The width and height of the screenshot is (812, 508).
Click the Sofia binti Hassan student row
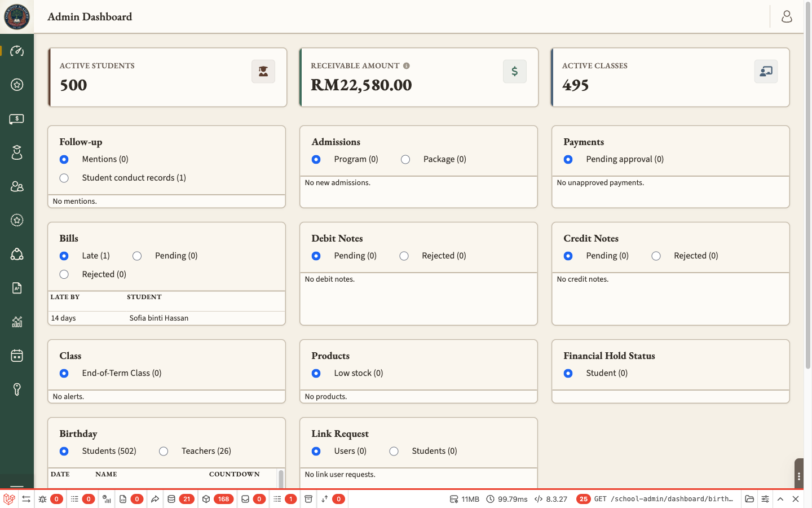[x=167, y=318]
